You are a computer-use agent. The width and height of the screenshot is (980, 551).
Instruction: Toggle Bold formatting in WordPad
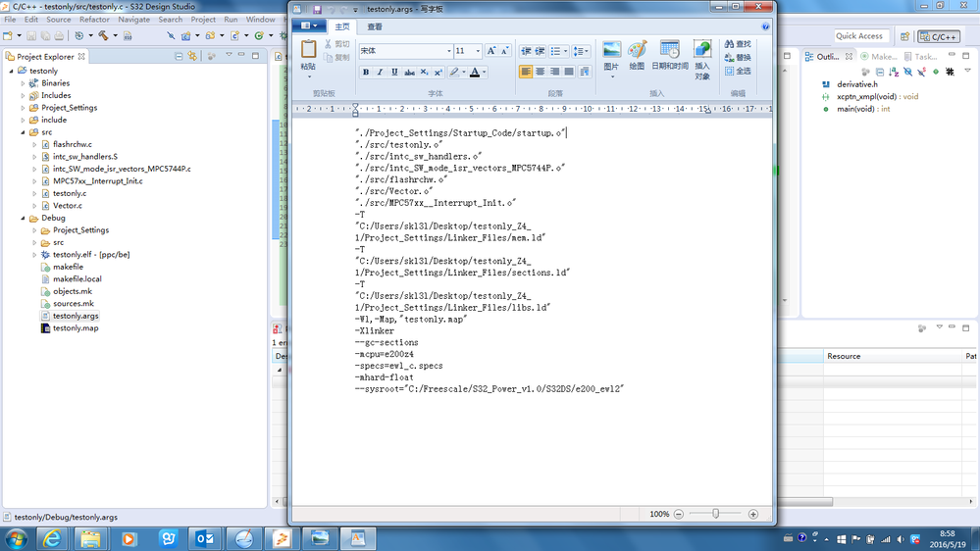366,72
